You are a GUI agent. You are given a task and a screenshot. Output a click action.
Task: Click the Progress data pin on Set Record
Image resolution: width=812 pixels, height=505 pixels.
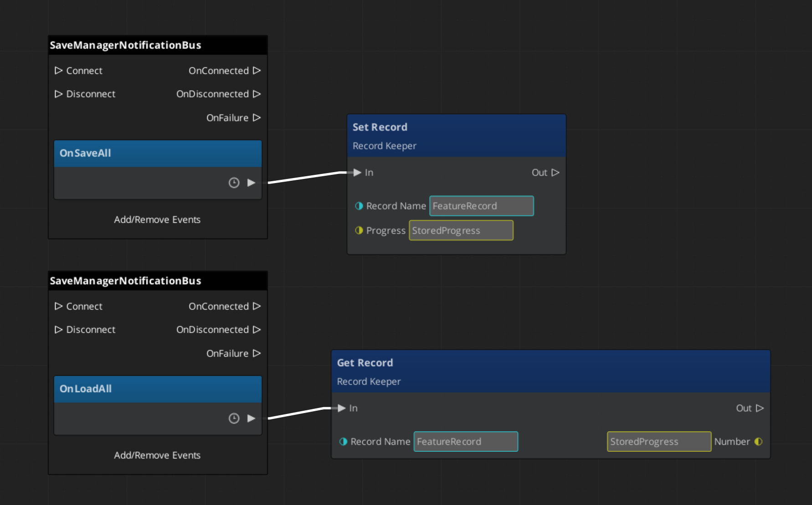359,230
